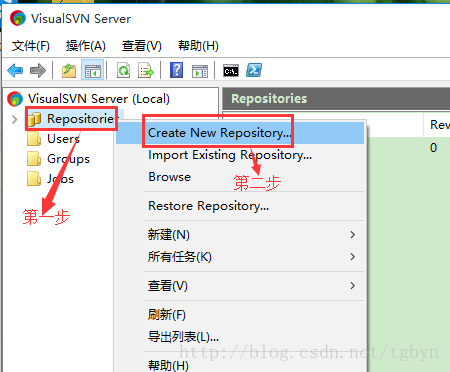Select 帮助(H) in context menu

[x=240, y=365]
